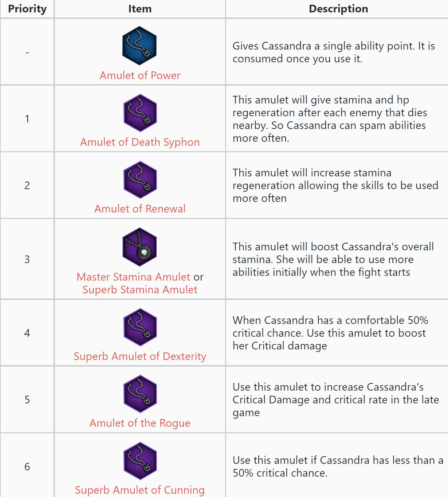The image size is (448, 497).
Task: Open the Amulet of Death Syphon link
Action: click(x=140, y=142)
